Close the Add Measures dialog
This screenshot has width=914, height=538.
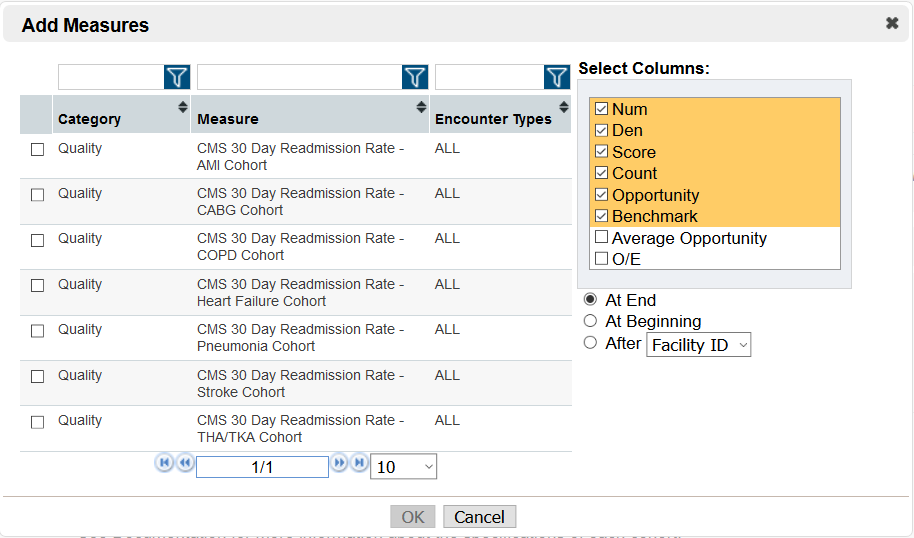(892, 23)
